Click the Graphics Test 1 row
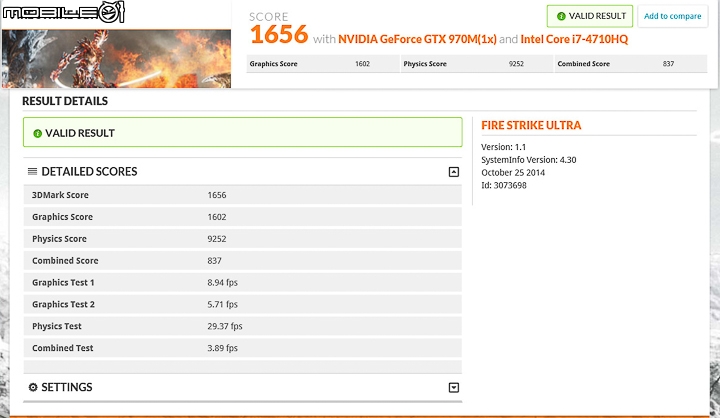720x418 pixels. point(242,282)
